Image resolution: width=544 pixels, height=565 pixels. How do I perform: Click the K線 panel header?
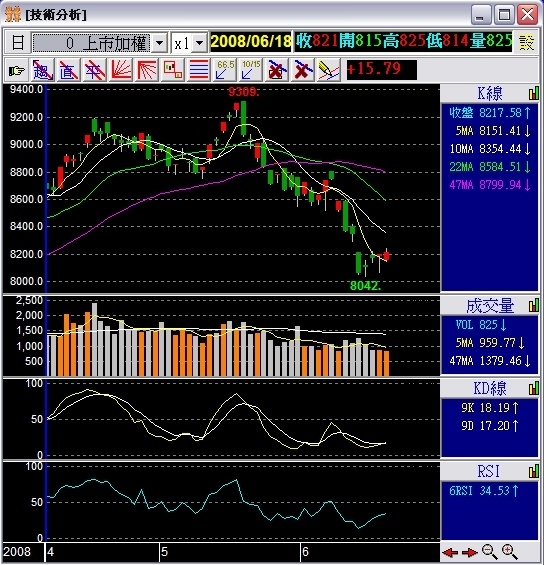tap(490, 94)
